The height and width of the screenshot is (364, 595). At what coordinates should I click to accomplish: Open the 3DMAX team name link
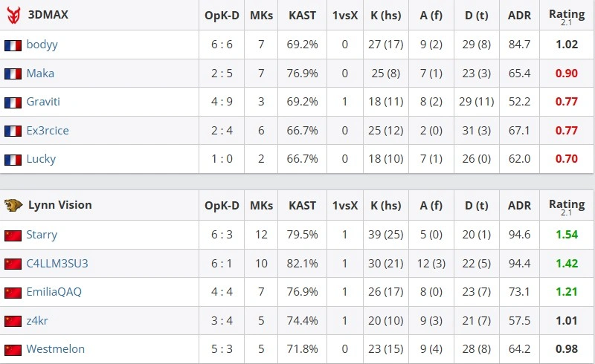48,15
